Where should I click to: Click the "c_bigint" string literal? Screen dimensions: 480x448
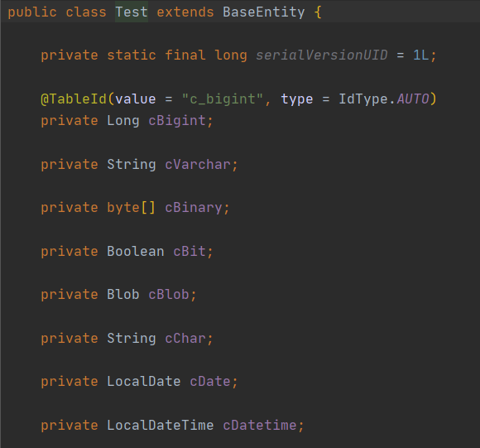pos(223,99)
